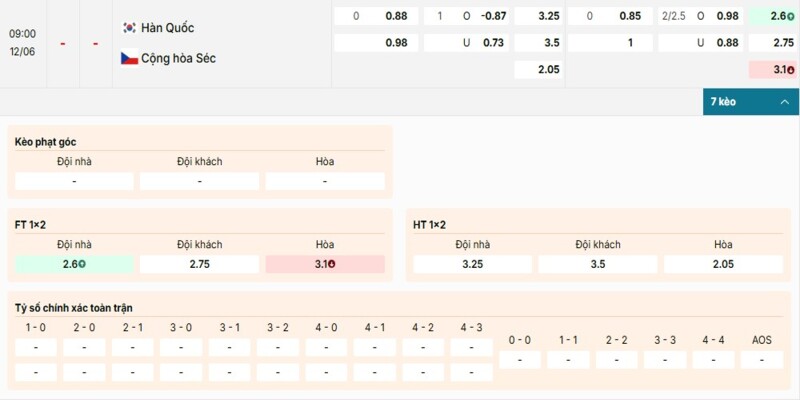This screenshot has height=400, width=800.
Task: Click the Hàn Quốc team name
Action: 167,28
